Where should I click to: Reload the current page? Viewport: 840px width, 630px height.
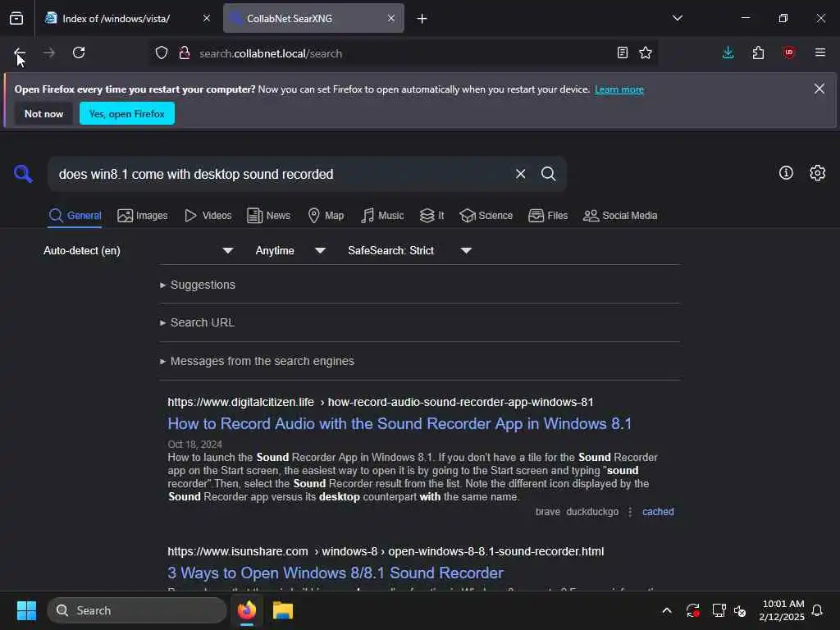(x=79, y=52)
